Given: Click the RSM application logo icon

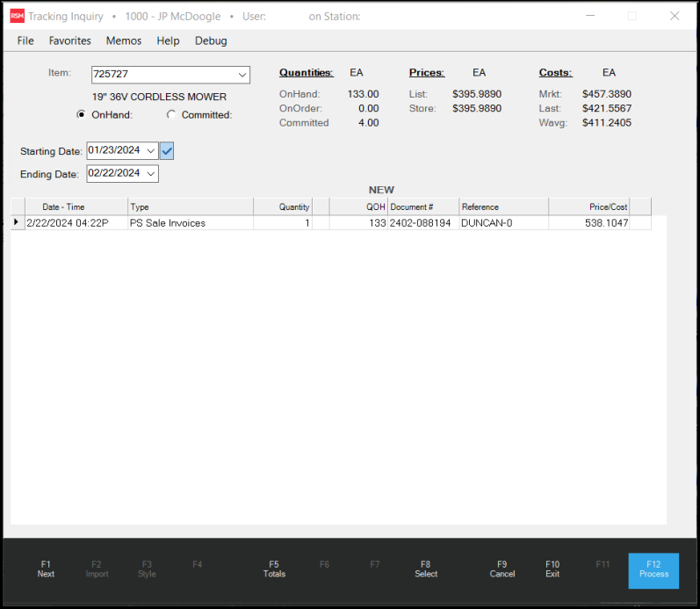Looking at the screenshot, I should 17,16.
